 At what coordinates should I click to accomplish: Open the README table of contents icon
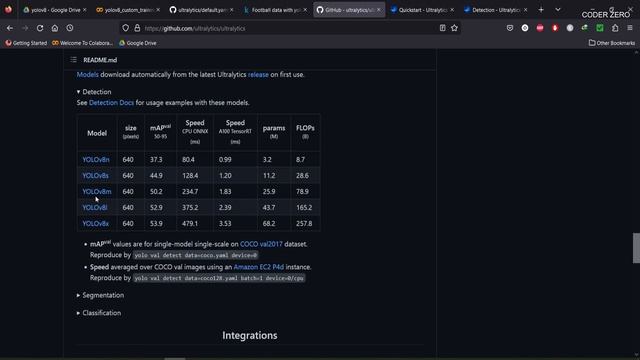pyautogui.click(x=73, y=60)
